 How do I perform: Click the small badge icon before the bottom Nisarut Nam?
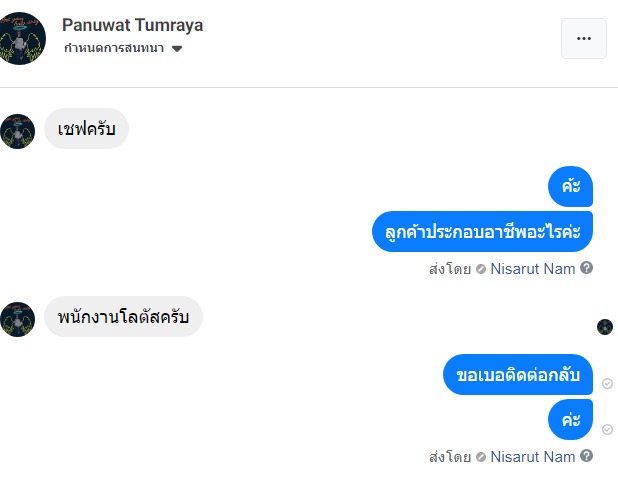481,457
